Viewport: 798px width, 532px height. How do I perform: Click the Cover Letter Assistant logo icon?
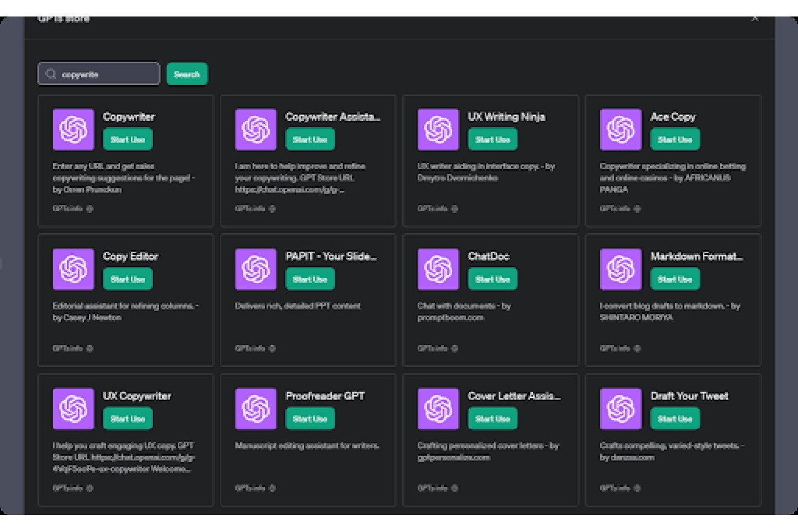[438, 409]
